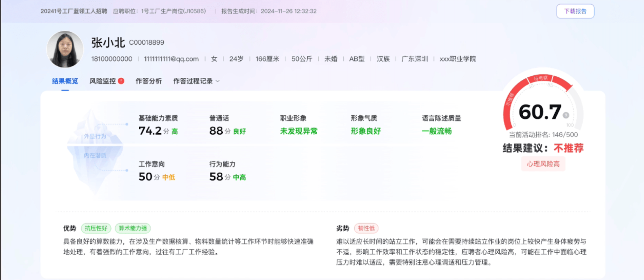Click the overall score 60.7

[x=540, y=112]
